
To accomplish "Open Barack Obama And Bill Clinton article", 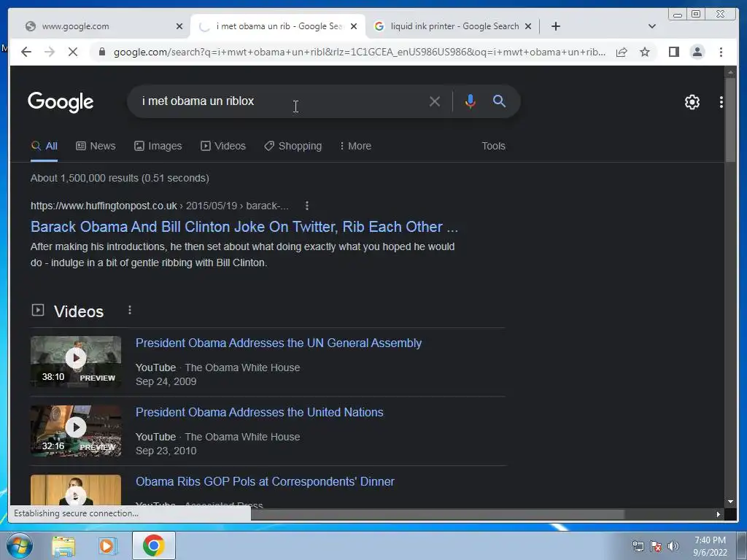I will point(244,227).
